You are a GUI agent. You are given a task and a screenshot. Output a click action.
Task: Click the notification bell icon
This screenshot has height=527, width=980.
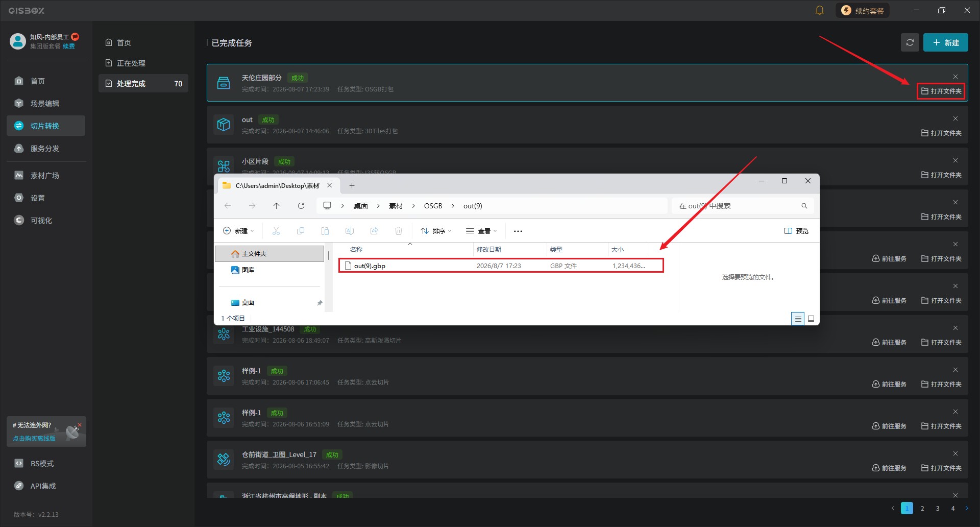click(820, 10)
